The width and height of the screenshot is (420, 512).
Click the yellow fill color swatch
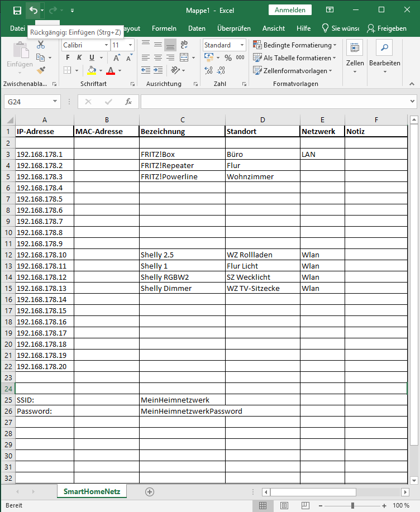[92, 70]
